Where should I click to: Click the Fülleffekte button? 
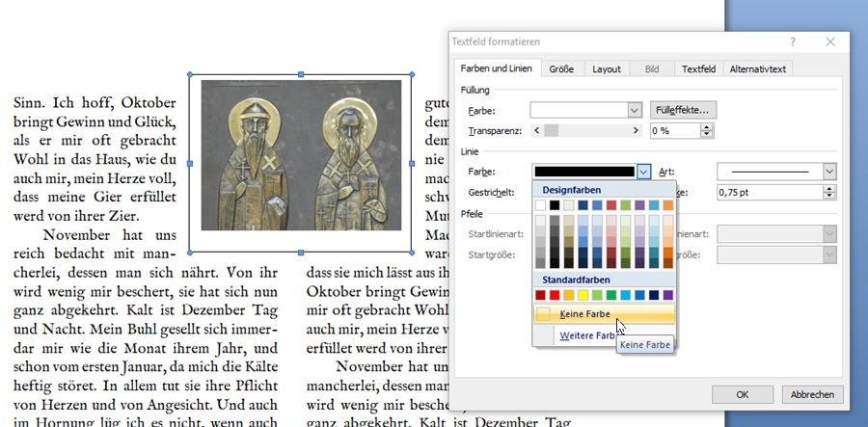tap(685, 110)
